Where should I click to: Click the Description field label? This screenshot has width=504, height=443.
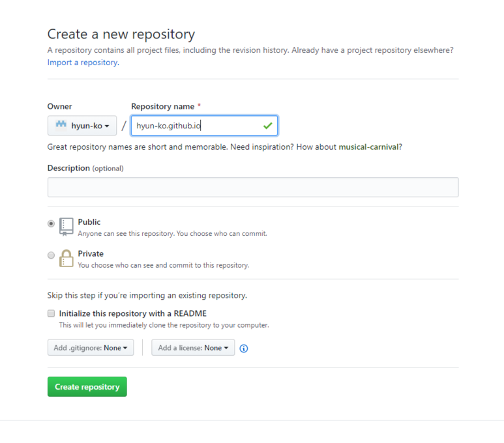pyautogui.click(x=68, y=168)
